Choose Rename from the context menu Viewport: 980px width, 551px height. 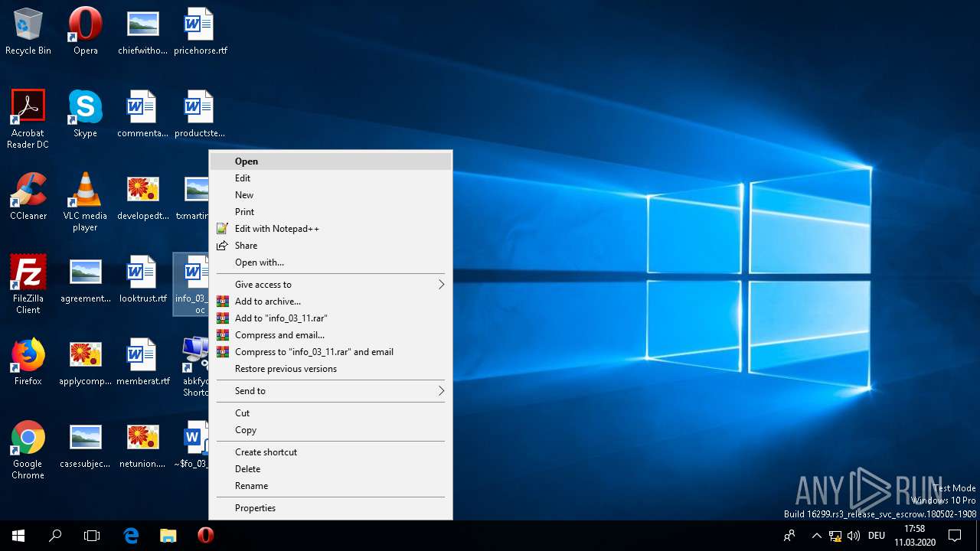(331, 486)
